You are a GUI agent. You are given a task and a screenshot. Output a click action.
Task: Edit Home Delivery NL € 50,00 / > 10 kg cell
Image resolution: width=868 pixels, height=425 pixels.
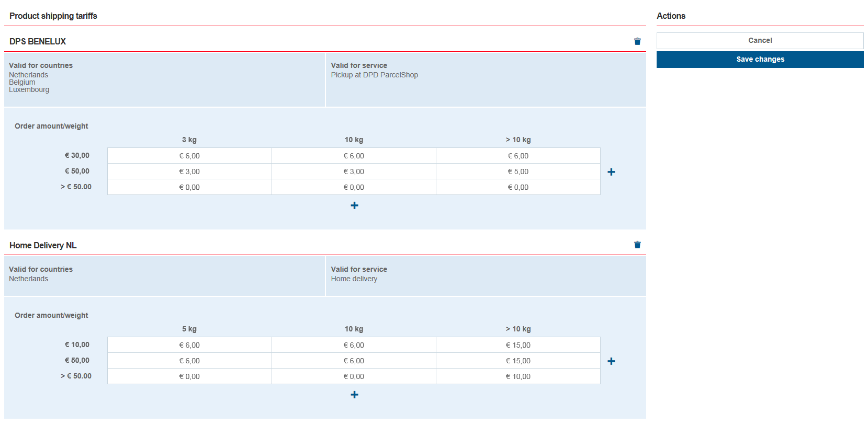pos(518,361)
